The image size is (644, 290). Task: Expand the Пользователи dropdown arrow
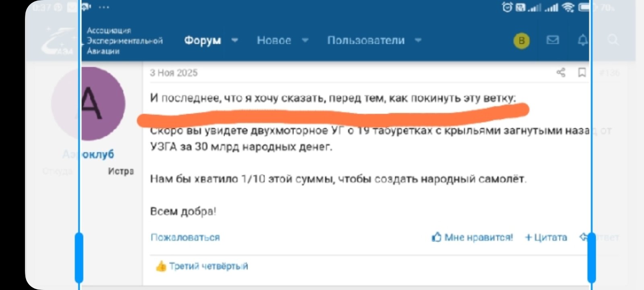pyautogui.click(x=418, y=40)
